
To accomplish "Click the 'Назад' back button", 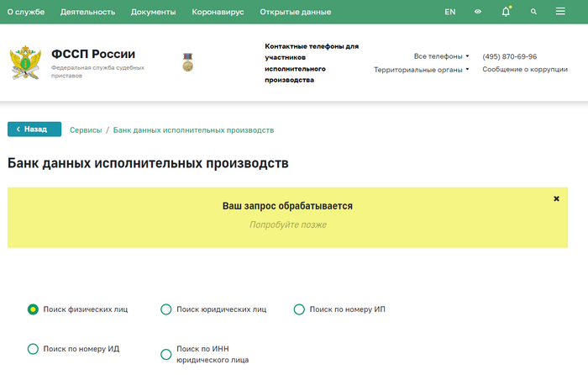I will point(34,129).
